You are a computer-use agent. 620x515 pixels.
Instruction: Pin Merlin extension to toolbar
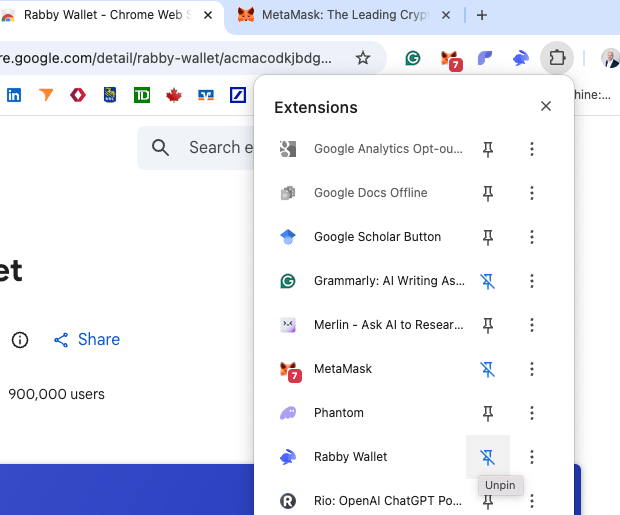point(488,325)
